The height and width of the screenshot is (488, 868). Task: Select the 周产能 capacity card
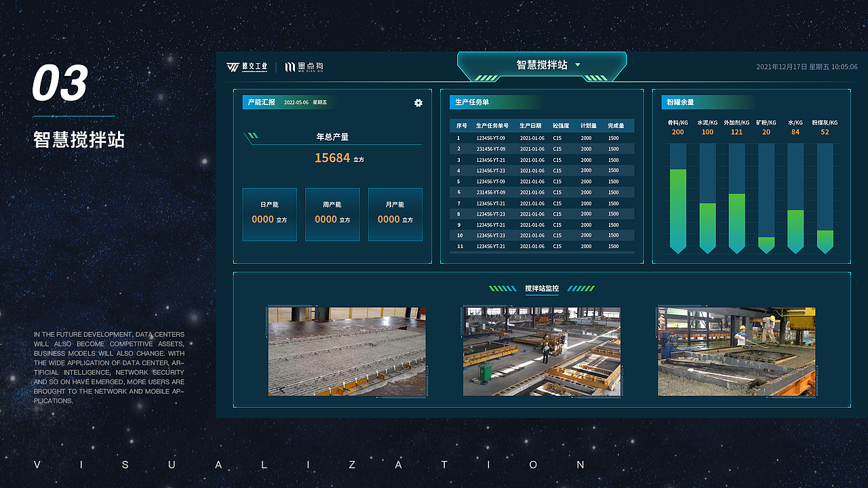[332, 214]
